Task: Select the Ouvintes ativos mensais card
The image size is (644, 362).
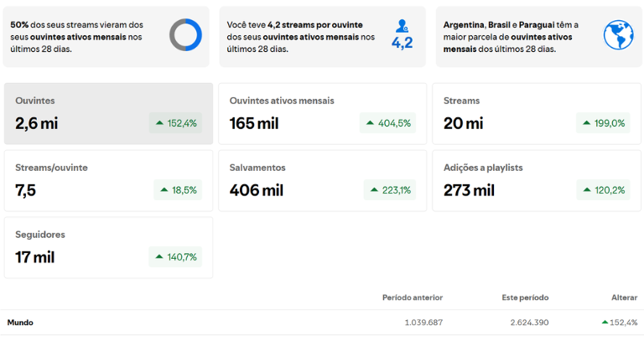Action: (x=322, y=114)
